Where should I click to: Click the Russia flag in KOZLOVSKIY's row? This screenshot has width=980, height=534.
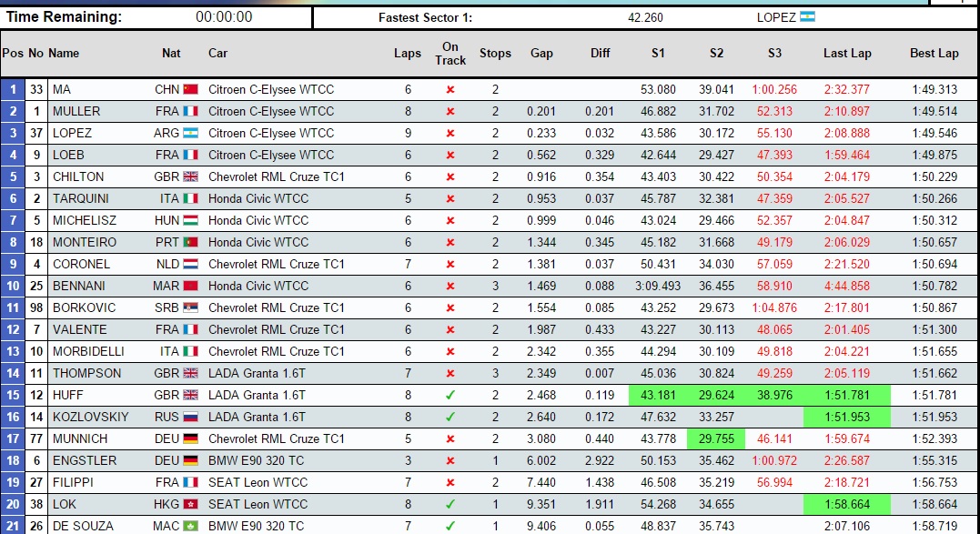click(190, 417)
